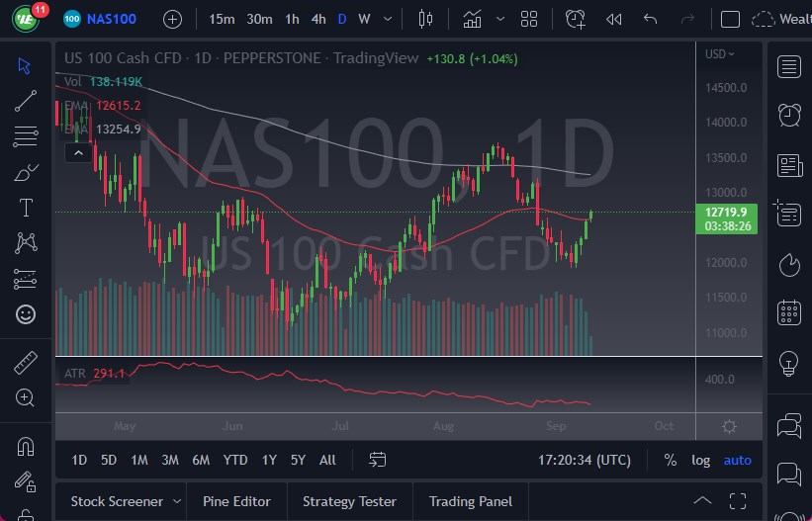Open the user profile avatar menu

coord(25,20)
